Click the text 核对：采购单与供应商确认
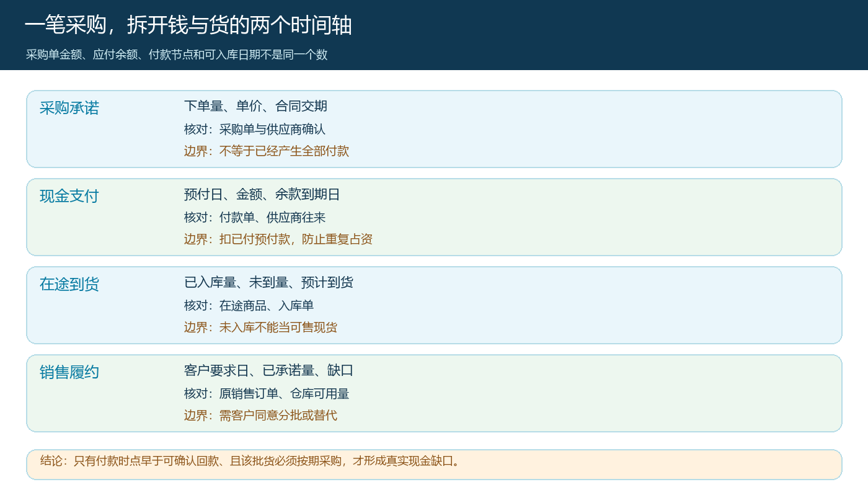 255,129
